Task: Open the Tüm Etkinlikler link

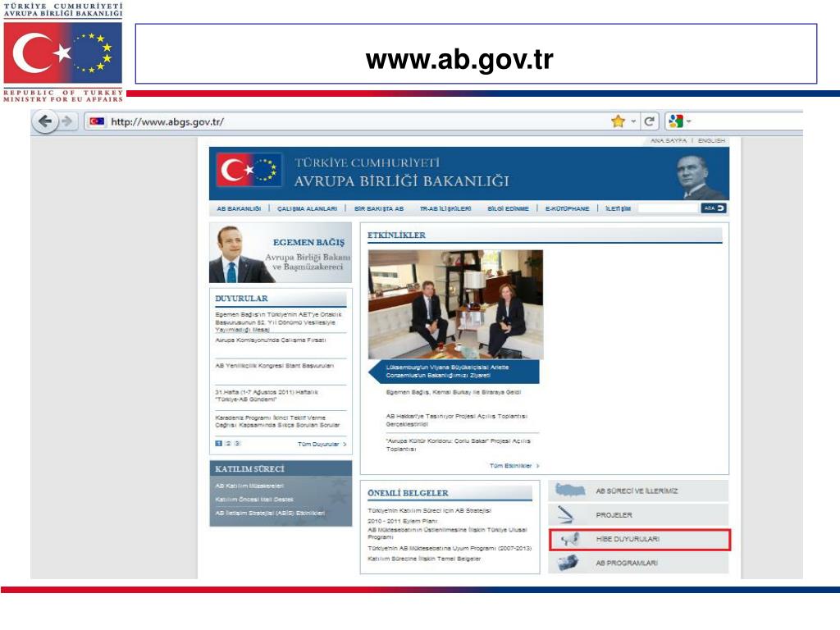Action: pyautogui.click(x=514, y=466)
